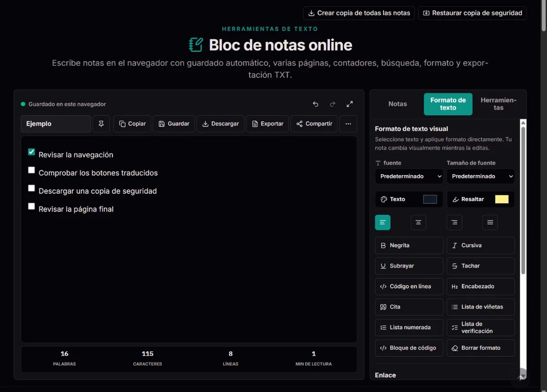Viewport: 547px width, 392px height.
Task: Apply Subrayar underline formatting
Action: [409, 266]
